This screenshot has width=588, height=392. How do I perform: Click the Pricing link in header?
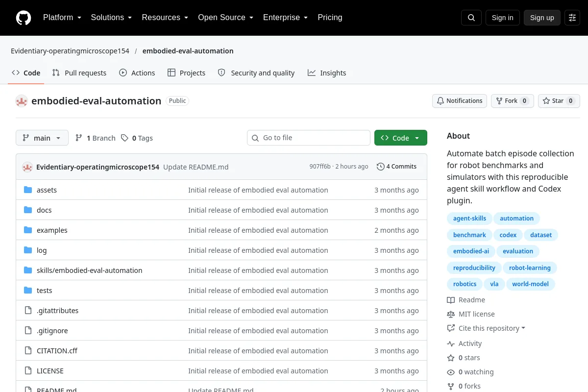[330, 18]
